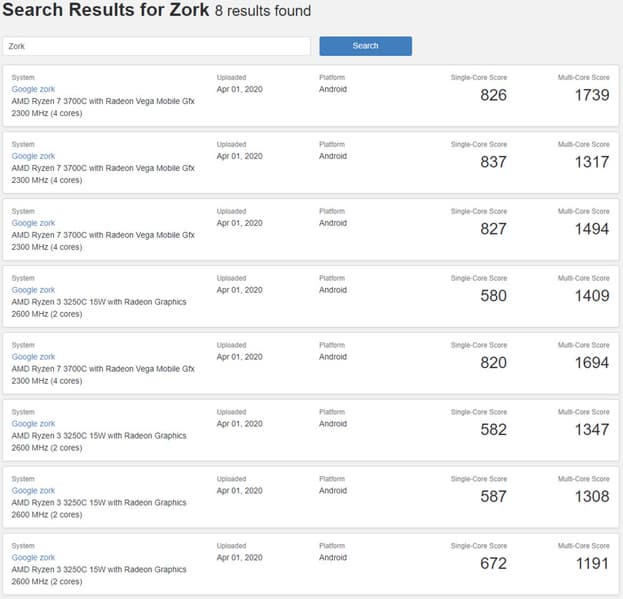This screenshot has height=599, width=623.
Task: Open Google zork result scoring 826 single-core
Action: [33, 89]
